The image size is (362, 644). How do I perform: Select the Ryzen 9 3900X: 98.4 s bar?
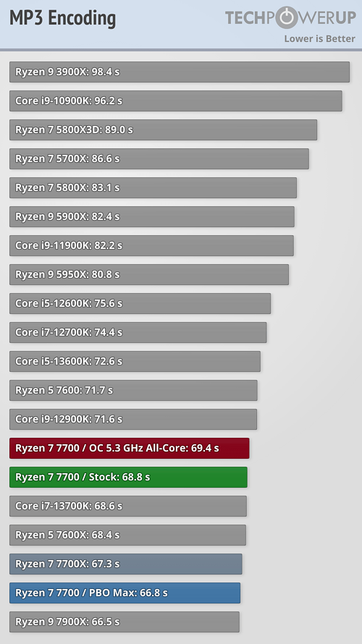(180, 72)
